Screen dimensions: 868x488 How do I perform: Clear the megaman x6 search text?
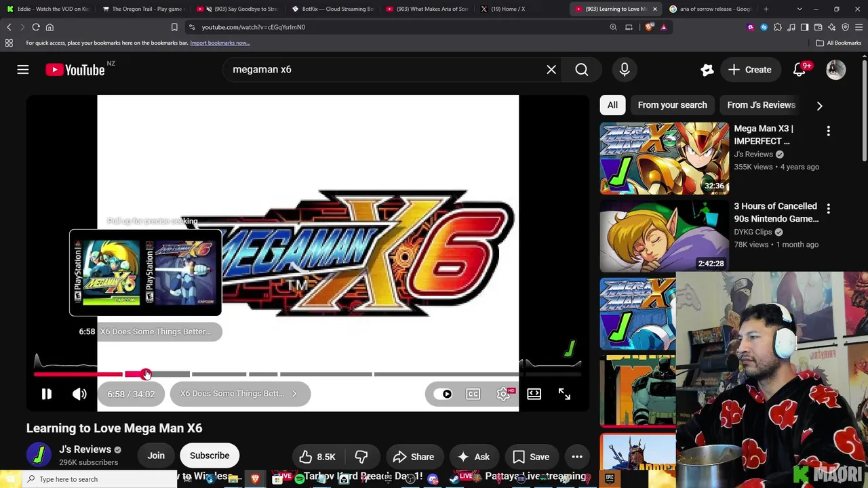click(x=551, y=70)
